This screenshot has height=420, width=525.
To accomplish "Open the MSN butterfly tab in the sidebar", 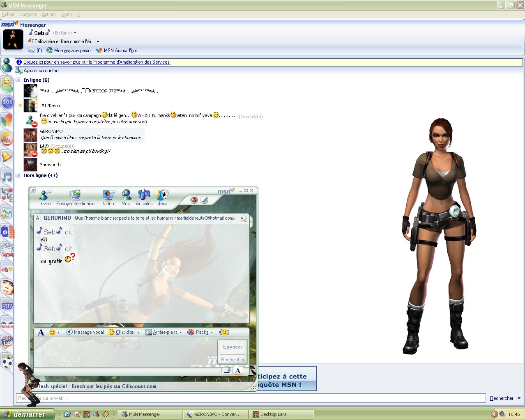I will 7,120.
